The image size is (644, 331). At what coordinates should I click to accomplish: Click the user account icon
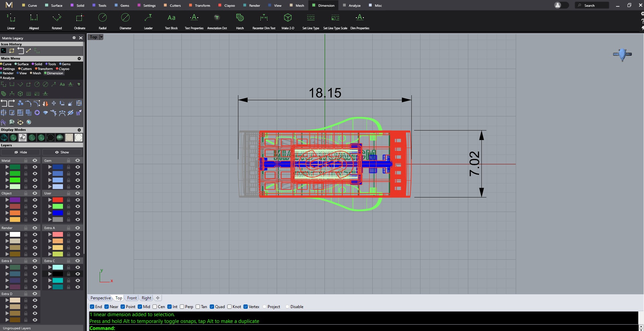[558, 5]
